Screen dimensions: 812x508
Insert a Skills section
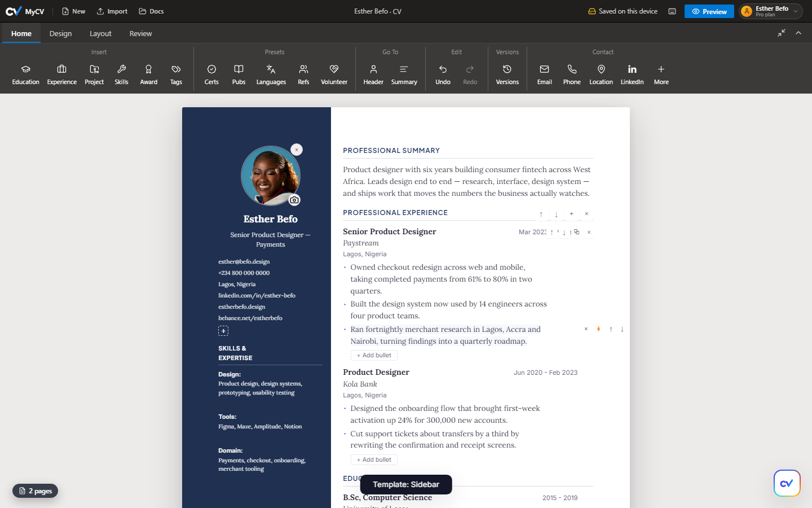(121, 75)
